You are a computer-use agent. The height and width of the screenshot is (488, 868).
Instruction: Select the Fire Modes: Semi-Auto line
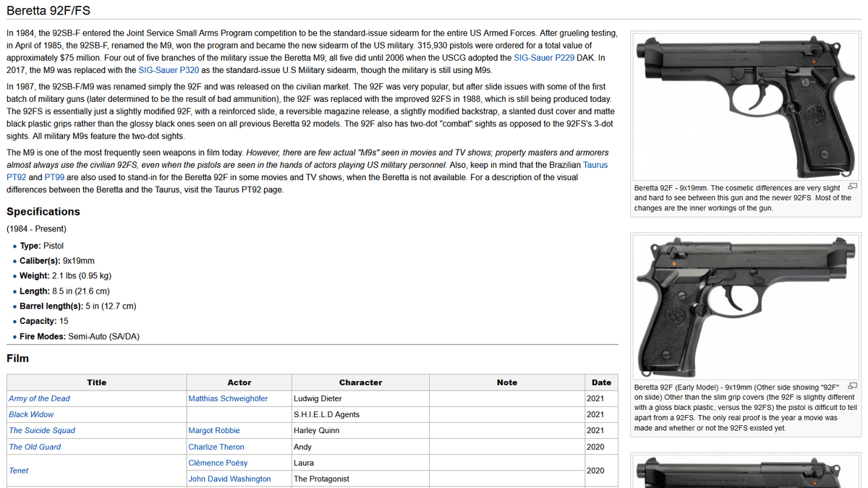click(80, 336)
